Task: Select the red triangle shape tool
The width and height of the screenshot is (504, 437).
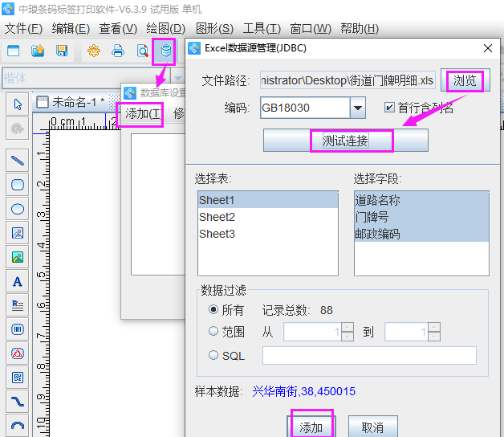Action: click(x=18, y=353)
